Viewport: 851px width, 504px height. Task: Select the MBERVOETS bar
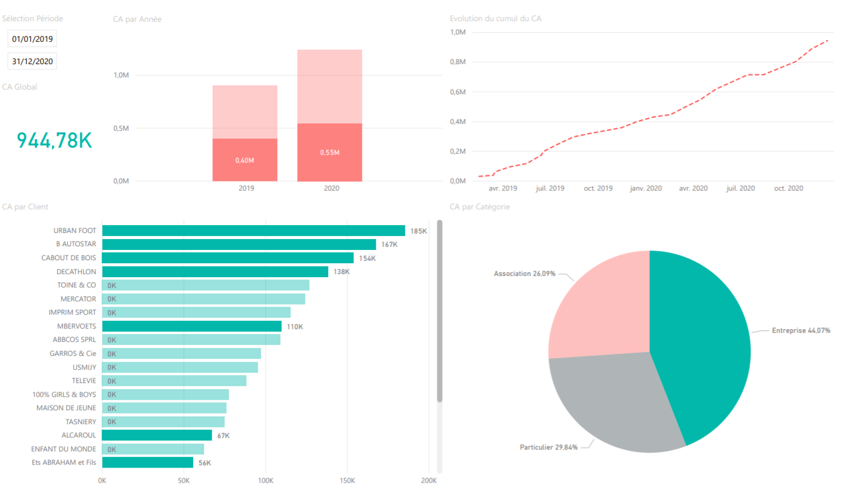click(191, 326)
